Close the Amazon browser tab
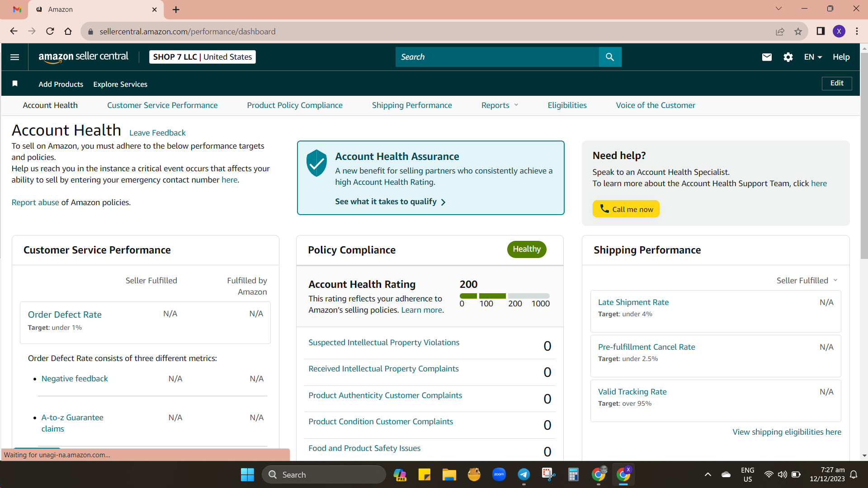The height and width of the screenshot is (488, 868). coord(155,9)
